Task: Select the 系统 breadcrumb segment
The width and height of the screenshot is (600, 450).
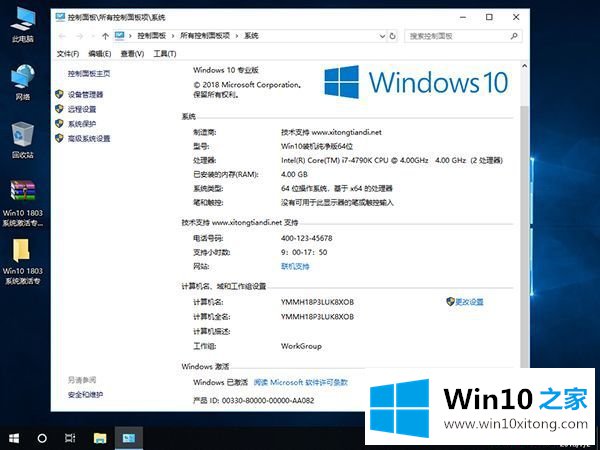Action: 251,36
